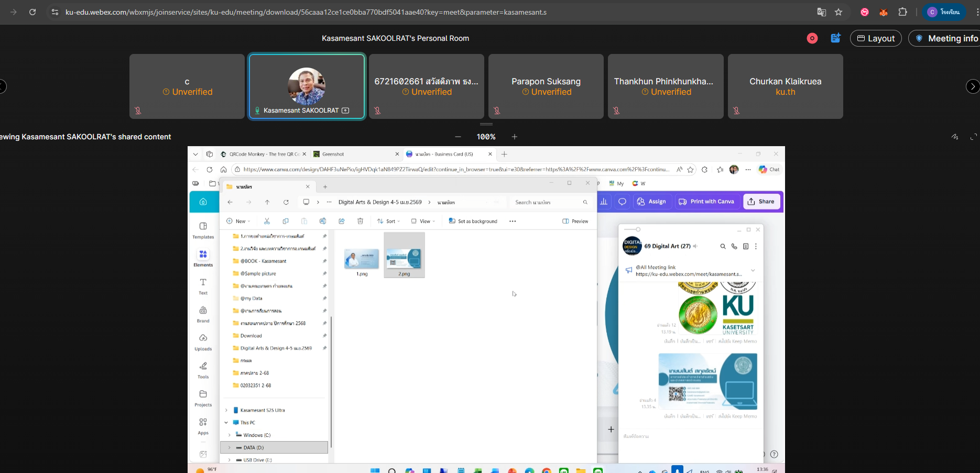Zoom in shared content with plus button
Image resolution: width=980 pixels, height=473 pixels.
[x=515, y=137]
